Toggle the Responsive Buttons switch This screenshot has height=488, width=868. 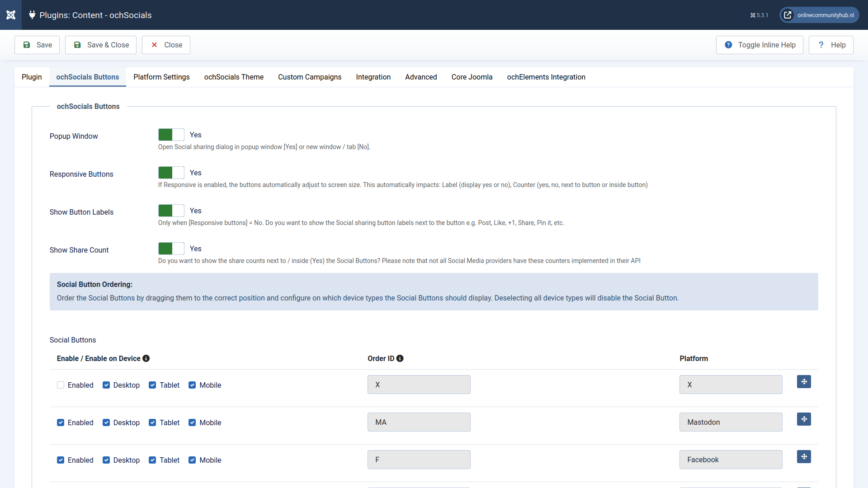(171, 173)
